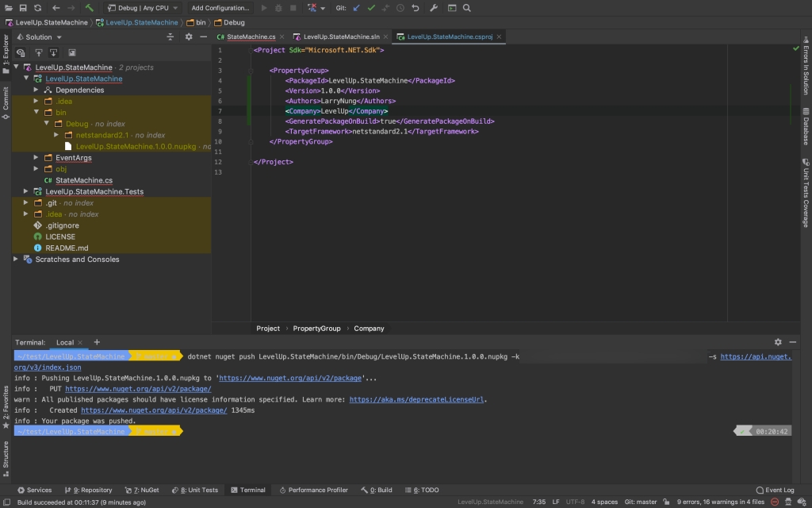Select StateMachine.cs in the solution tree
This screenshot has height=508, width=812.
[x=84, y=180]
